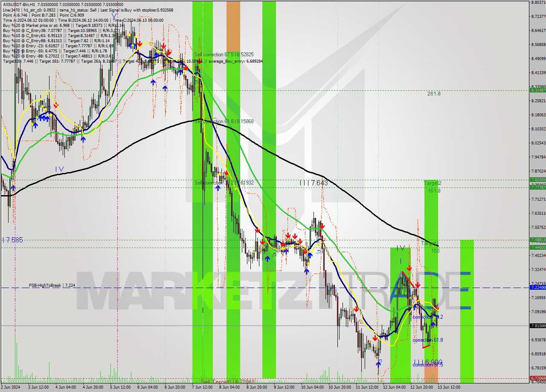
Task: Click the green 7.77787 price tag
Action: coord(537,187)
